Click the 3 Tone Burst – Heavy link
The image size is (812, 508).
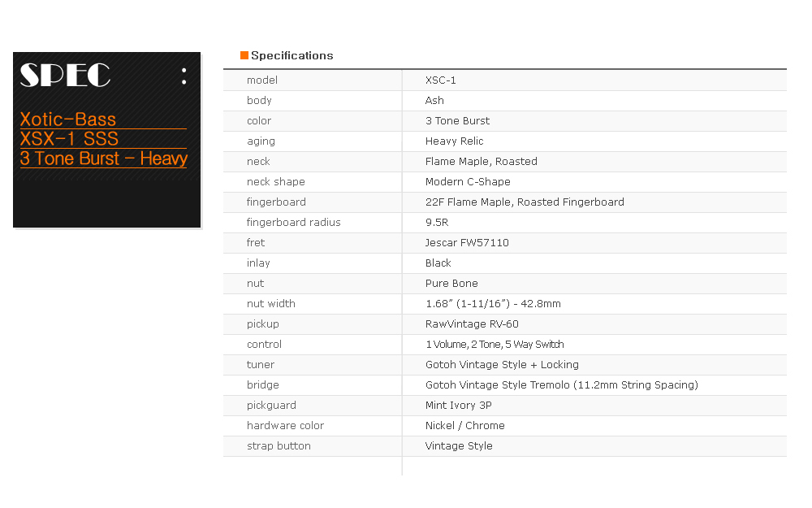104,158
